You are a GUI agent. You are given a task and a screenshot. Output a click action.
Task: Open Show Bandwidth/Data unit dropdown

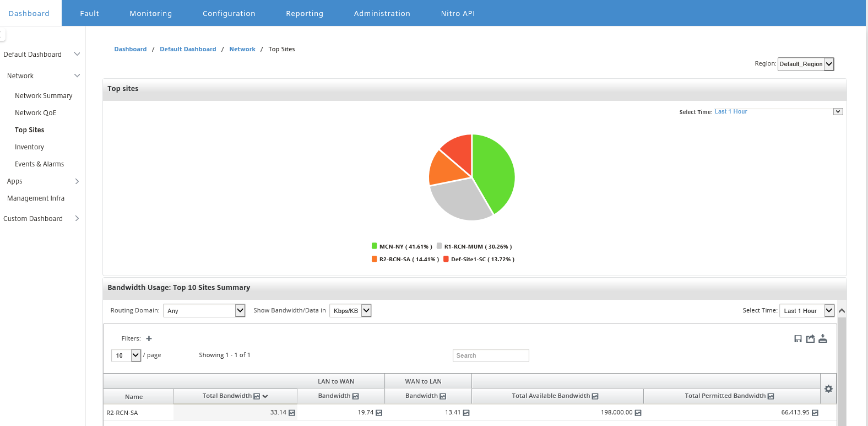(x=350, y=311)
